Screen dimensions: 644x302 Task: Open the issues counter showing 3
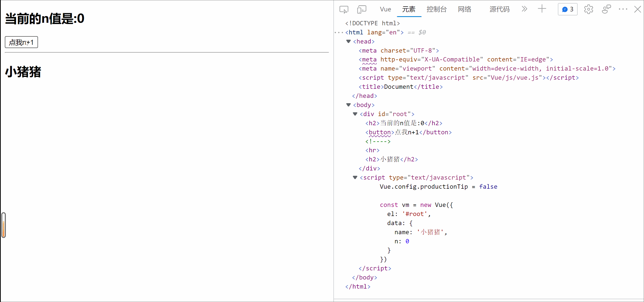click(x=567, y=9)
